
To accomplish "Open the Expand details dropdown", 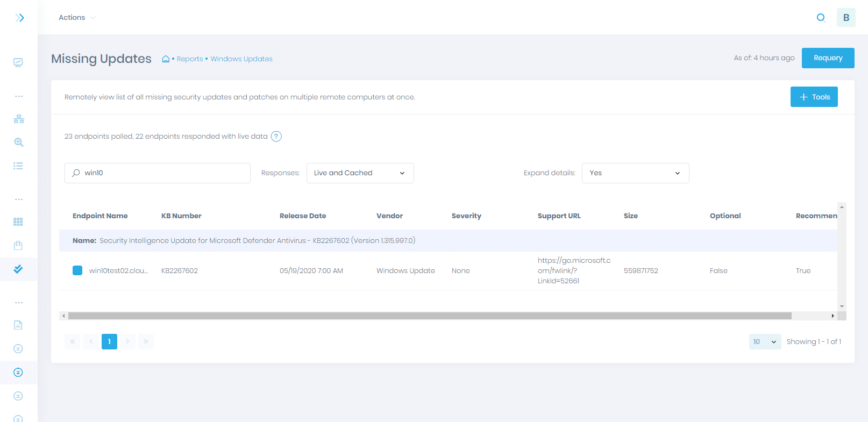I will 635,173.
